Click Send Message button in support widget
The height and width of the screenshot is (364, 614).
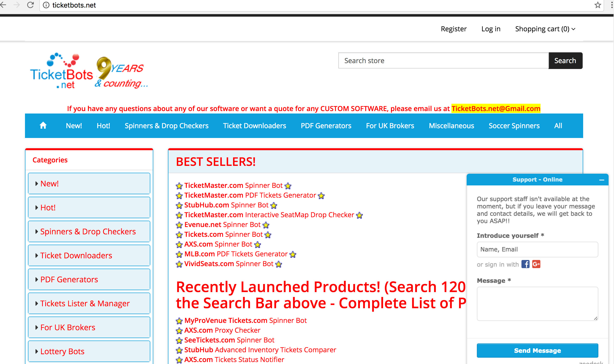point(537,351)
